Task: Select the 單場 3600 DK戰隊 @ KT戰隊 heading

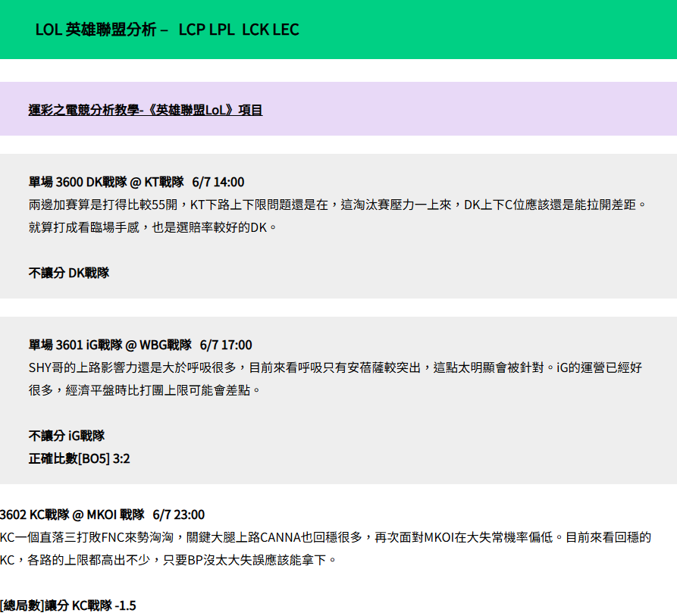Action: (136, 182)
